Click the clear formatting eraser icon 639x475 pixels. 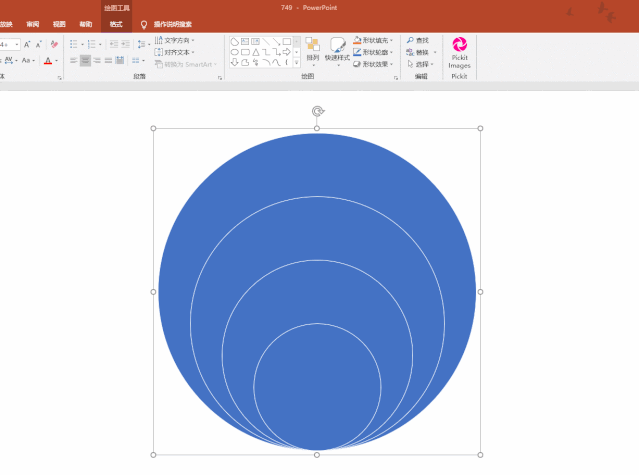(x=54, y=44)
